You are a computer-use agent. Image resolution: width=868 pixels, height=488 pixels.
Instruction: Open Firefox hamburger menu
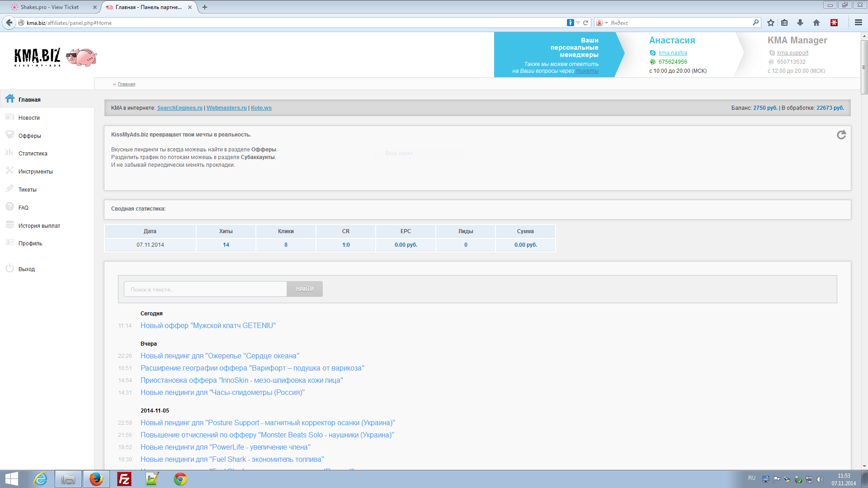click(x=858, y=23)
